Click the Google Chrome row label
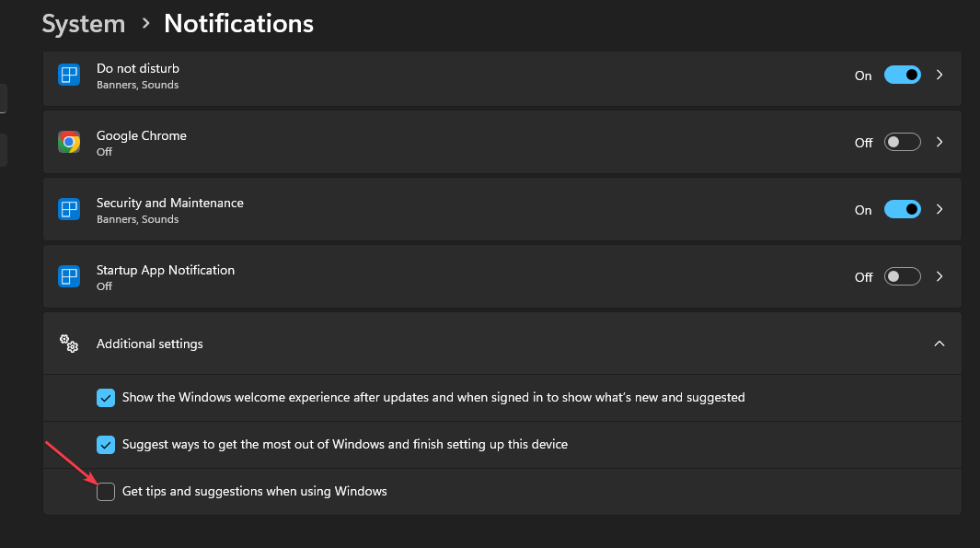Image resolution: width=980 pixels, height=548 pixels. click(x=142, y=135)
